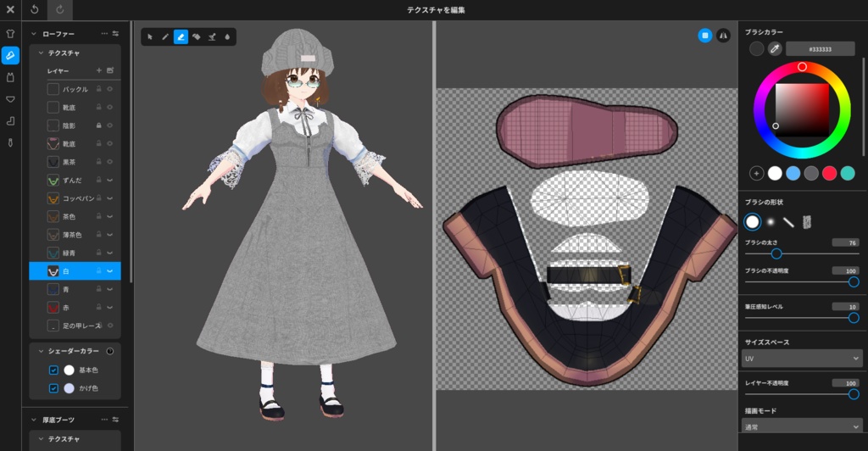Screen dimensions: 868x451
Task: Open the tank top category sidebar icon
Action: coord(10,77)
